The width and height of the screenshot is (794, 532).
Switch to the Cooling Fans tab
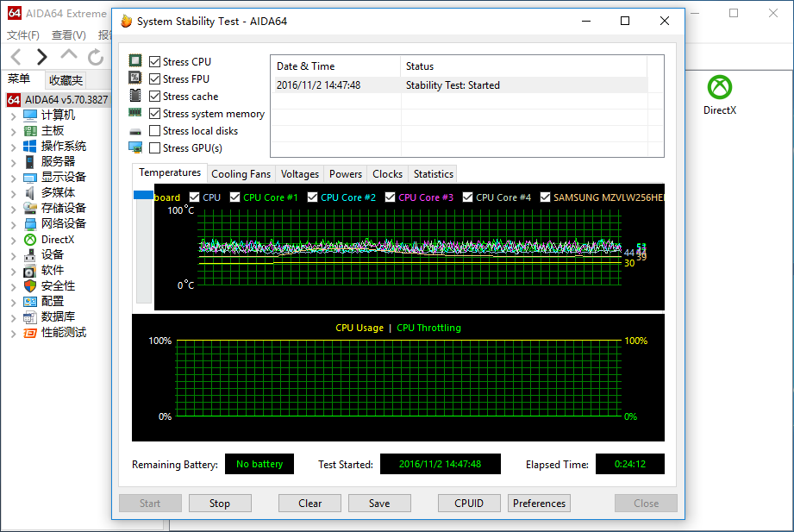241,174
